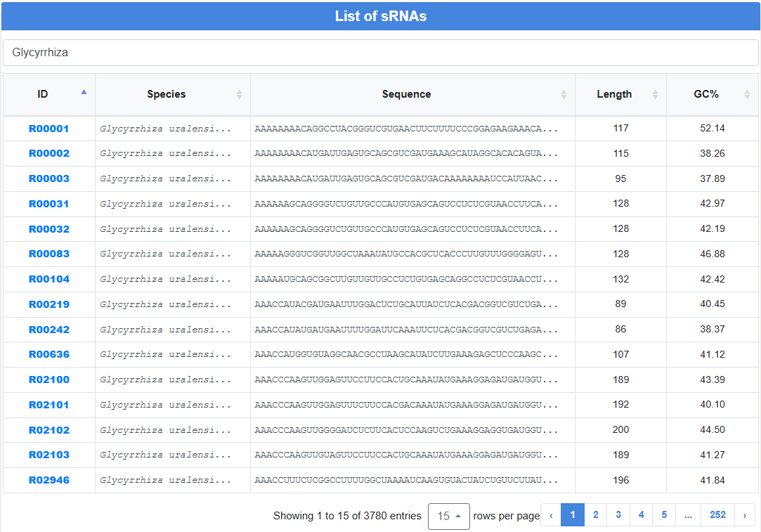Click the Length column header label
This screenshot has width=761, height=532.
coord(614,94)
